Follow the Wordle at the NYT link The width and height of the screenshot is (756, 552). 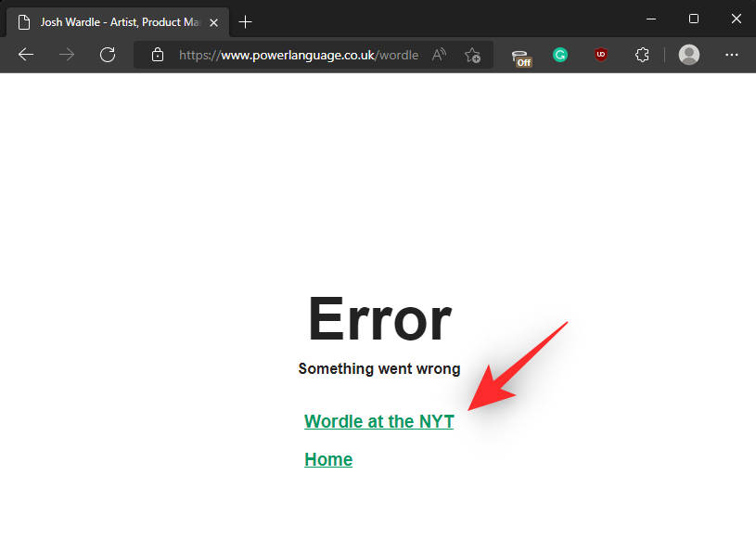[x=378, y=421]
